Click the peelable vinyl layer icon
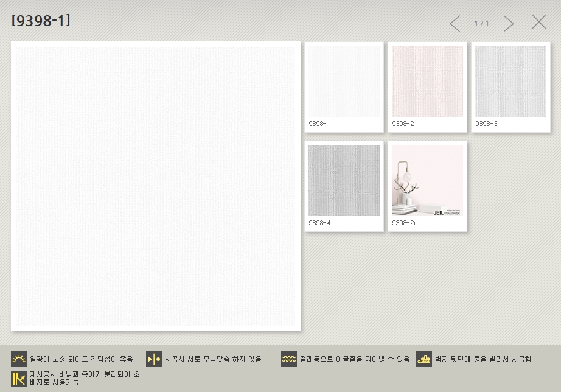This screenshot has height=392, width=561. 19,378
